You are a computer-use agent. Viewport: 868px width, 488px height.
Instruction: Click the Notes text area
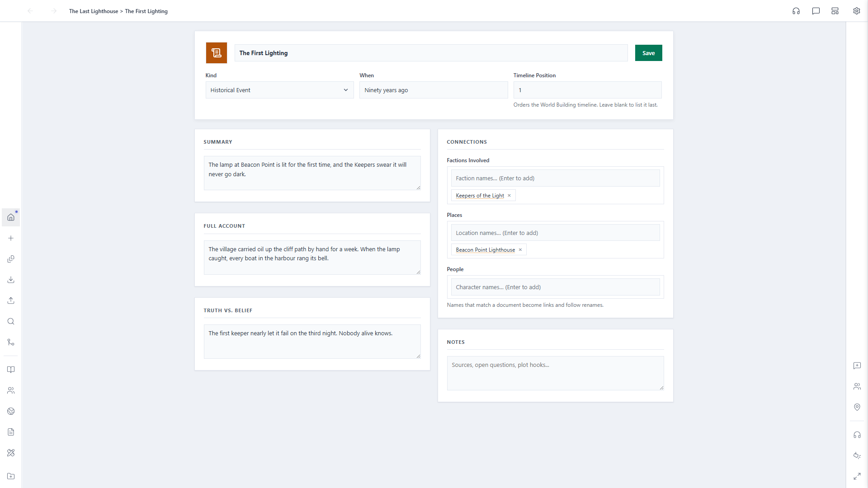pyautogui.click(x=555, y=373)
